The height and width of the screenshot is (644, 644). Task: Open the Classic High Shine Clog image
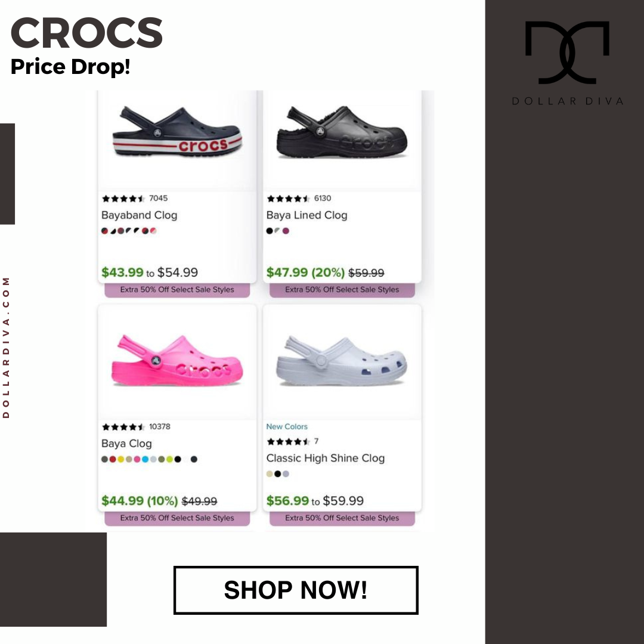click(342, 361)
